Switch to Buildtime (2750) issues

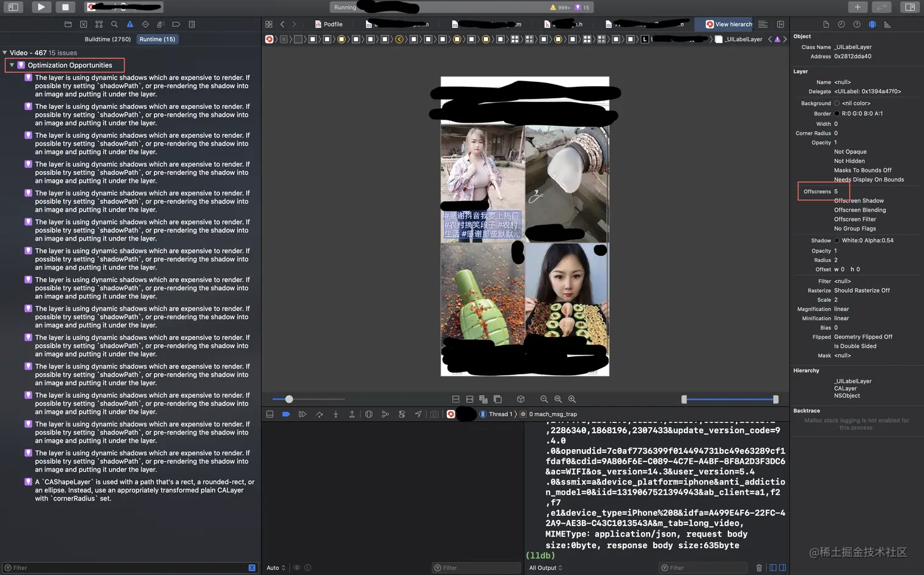(x=108, y=39)
